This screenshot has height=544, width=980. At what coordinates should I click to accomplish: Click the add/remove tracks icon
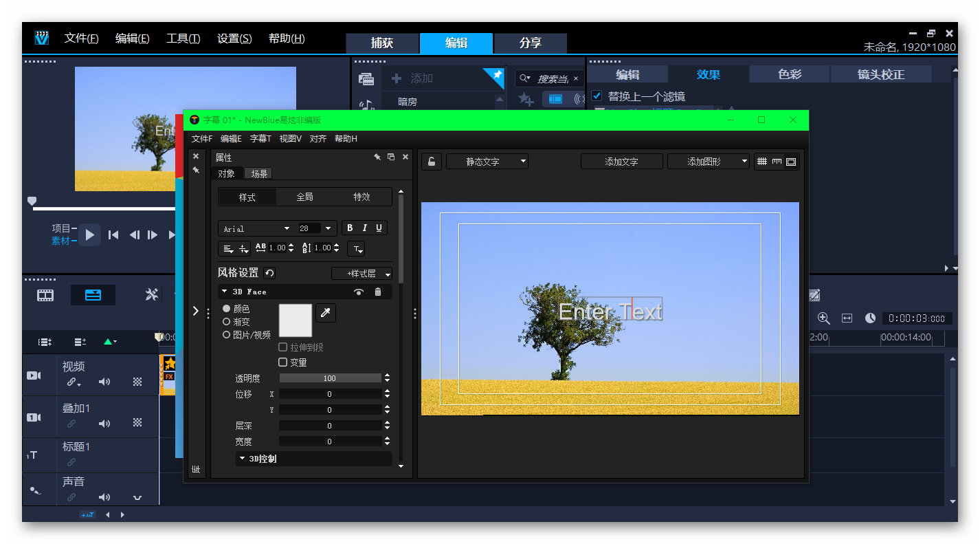(x=80, y=342)
